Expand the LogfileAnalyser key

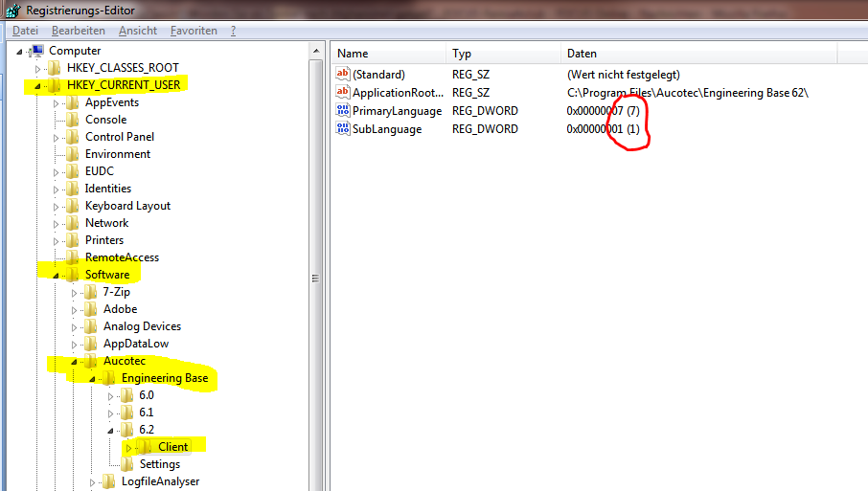click(92, 482)
